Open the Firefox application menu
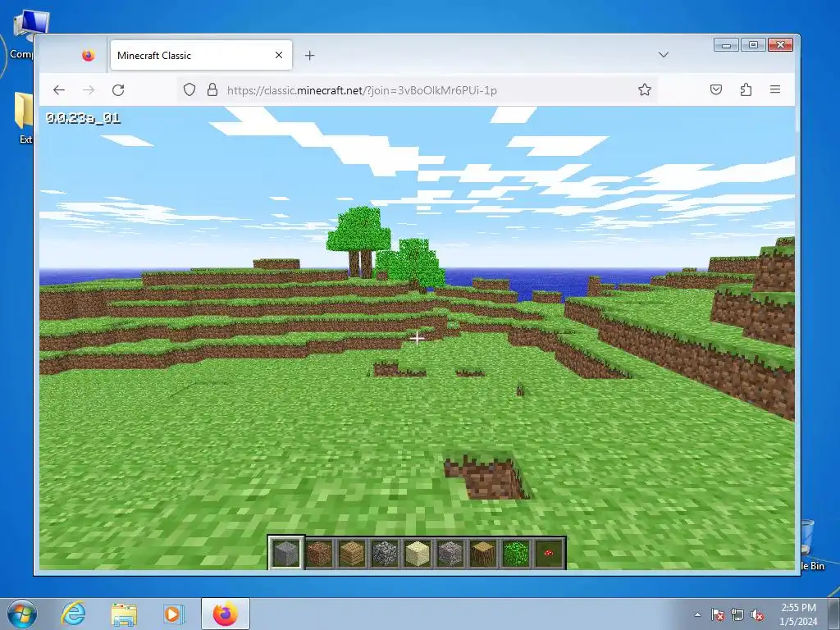The width and height of the screenshot is (840, 630). coord(775,89)
